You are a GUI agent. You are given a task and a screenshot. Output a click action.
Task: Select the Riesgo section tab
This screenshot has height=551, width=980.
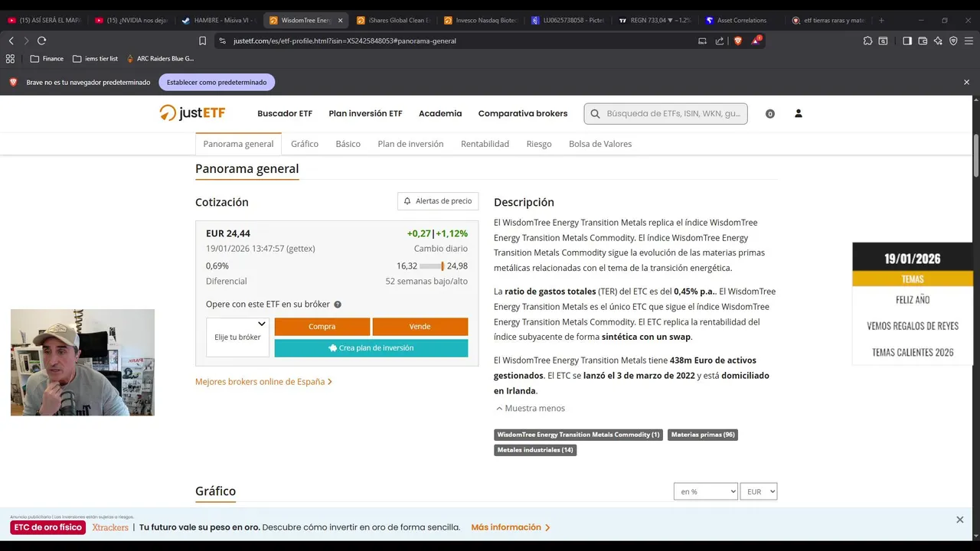(x=539, y=144)
